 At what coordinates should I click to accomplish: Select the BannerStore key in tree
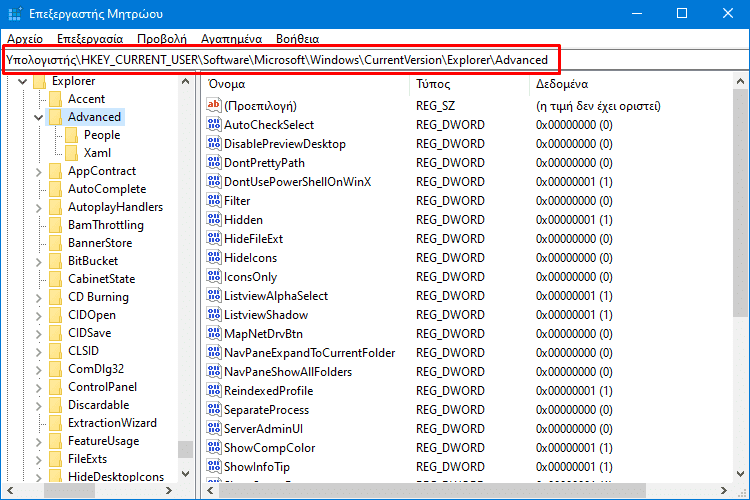coord(100,243)
